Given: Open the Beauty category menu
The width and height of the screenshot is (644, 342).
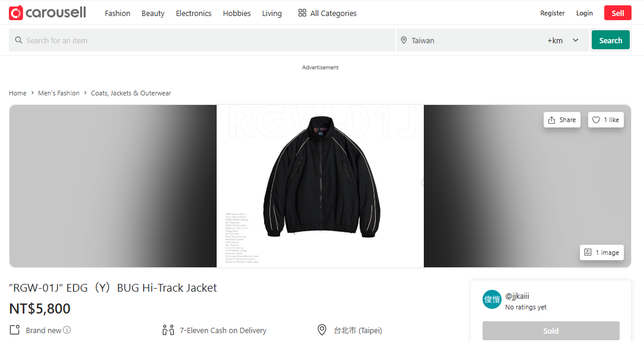Looking at the screenshot, I should (153, 14).
